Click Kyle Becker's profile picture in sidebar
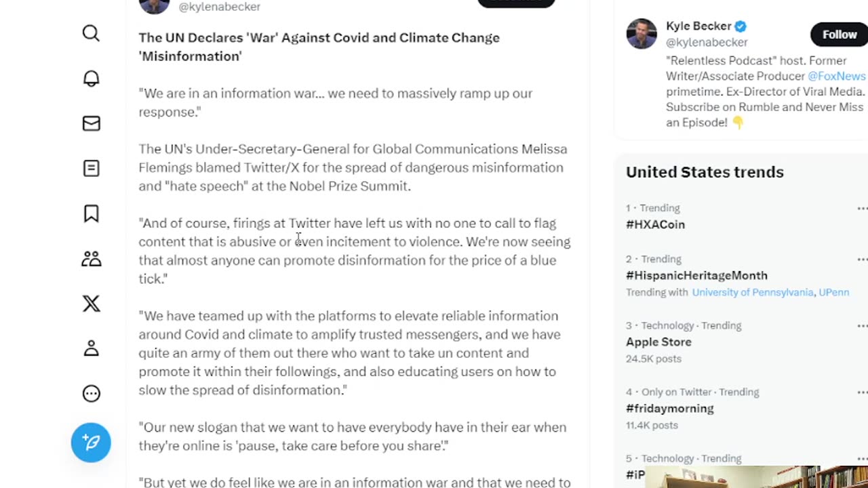The height and width of the screenshot is (488, 868). [x=642, y=34]
